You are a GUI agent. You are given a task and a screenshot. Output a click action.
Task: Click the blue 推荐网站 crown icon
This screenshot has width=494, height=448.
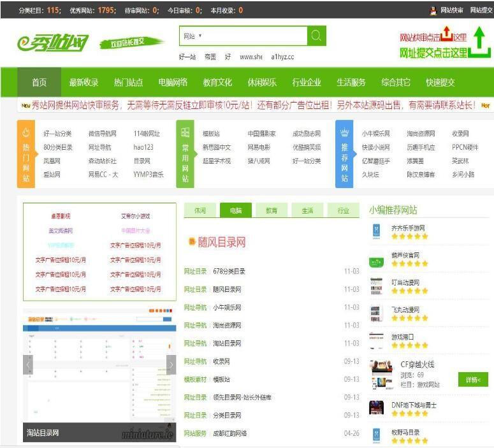pyautogui.click(x=344, y=133)
